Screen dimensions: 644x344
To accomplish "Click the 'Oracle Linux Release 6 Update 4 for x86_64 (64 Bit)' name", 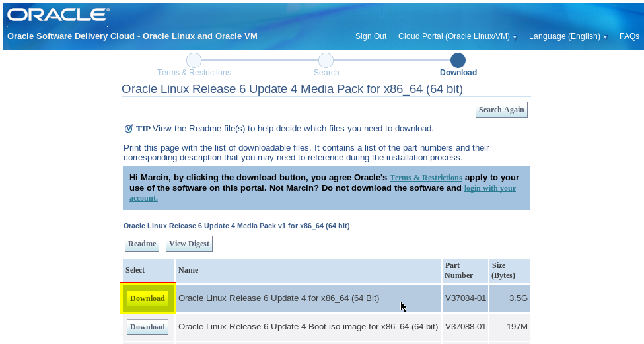I will (279, 298).
